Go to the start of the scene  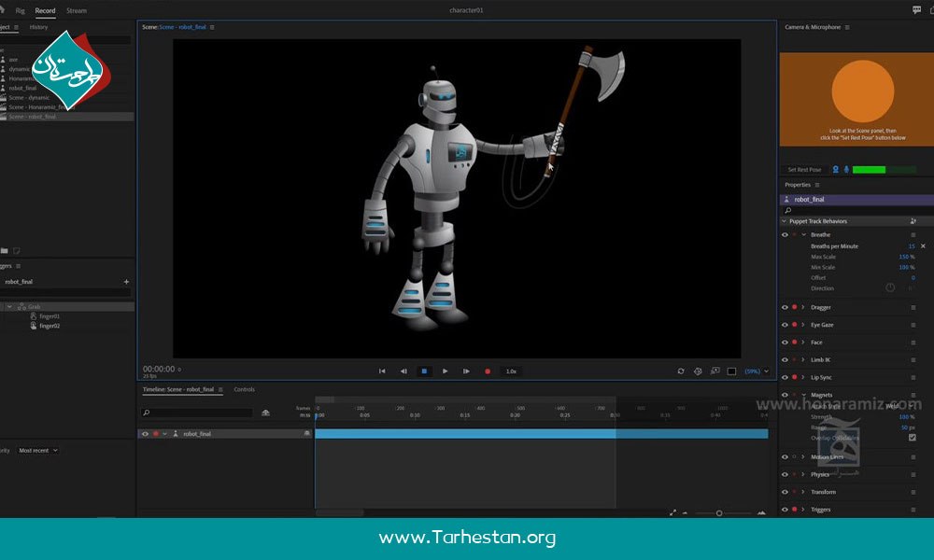[382, 371]
